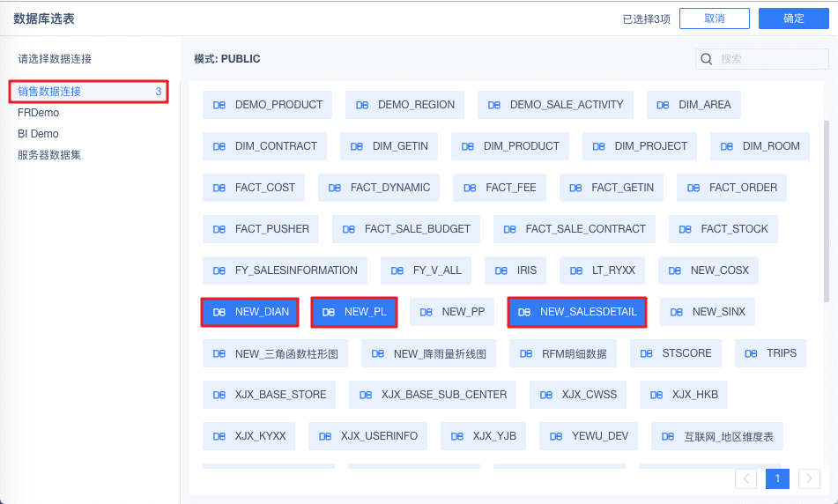Click the 取消 cancel button
Screen dimensions: 838x504
714,19
